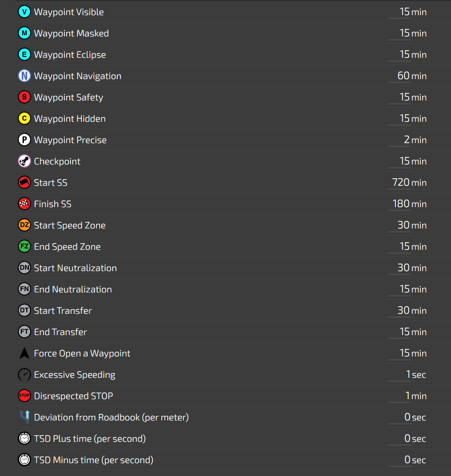Edit the Deviation from Roadbook seconds field
Screen dimensions: 451x476
[399, 417]
